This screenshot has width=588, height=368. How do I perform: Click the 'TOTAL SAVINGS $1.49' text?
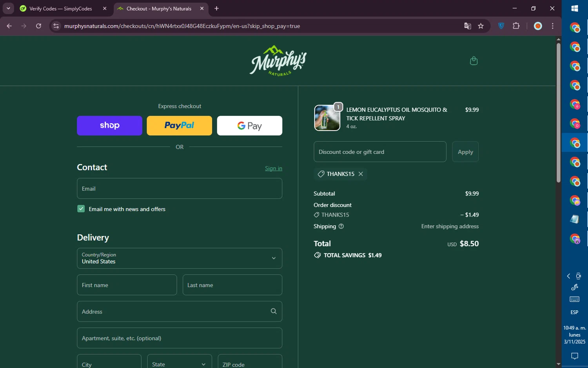pos(352,255)
